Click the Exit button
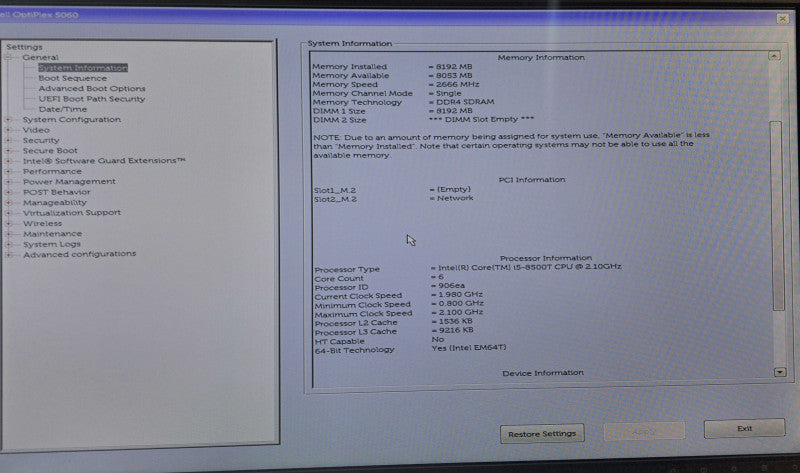800x473 pixels. pyautogui.click(x=744, y=429)
